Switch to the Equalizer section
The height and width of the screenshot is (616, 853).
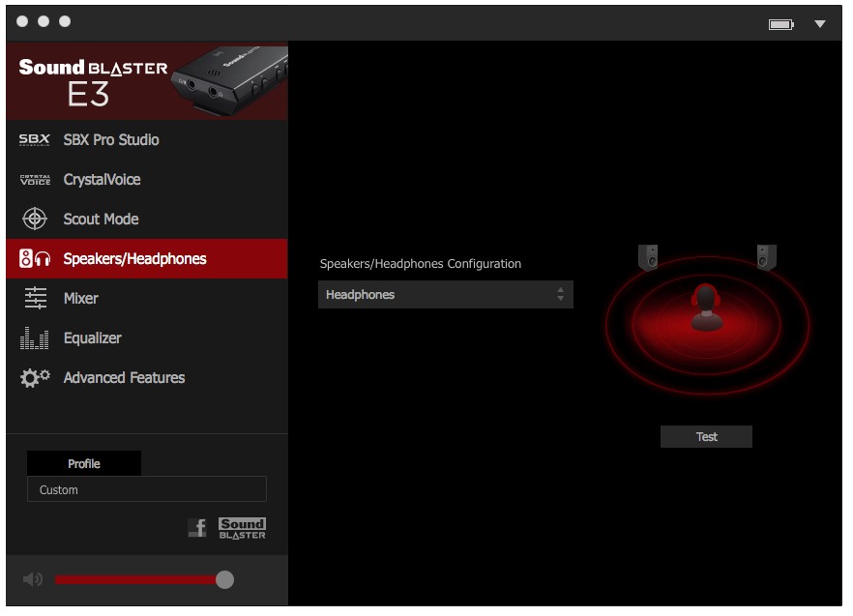pyautogui.click(x=92, y=338)
